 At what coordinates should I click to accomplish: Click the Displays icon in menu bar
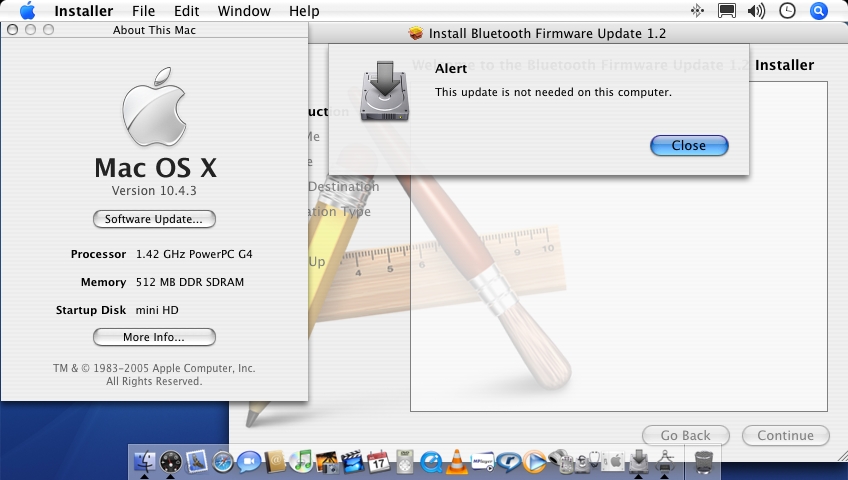pos(726,11)
